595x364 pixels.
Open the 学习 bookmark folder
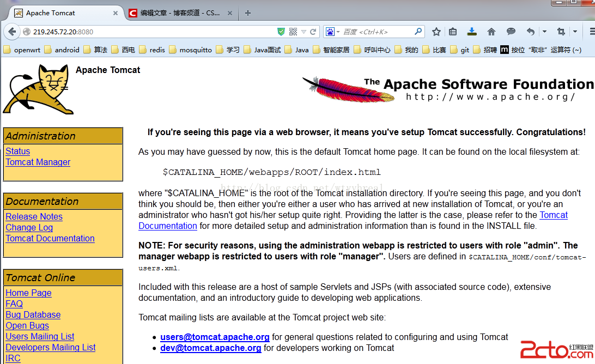pyautogui.click(x=228, y=50)
